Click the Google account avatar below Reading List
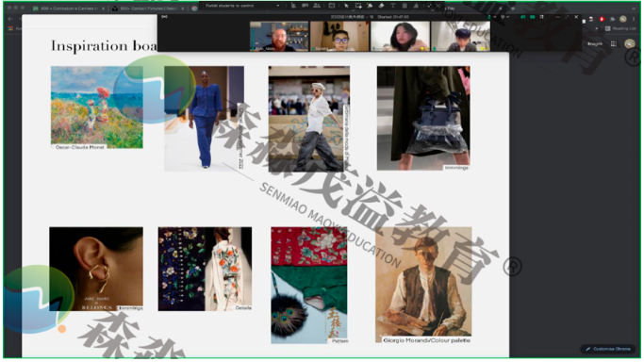This screenshot has height=362, width=644. [630, 44]
